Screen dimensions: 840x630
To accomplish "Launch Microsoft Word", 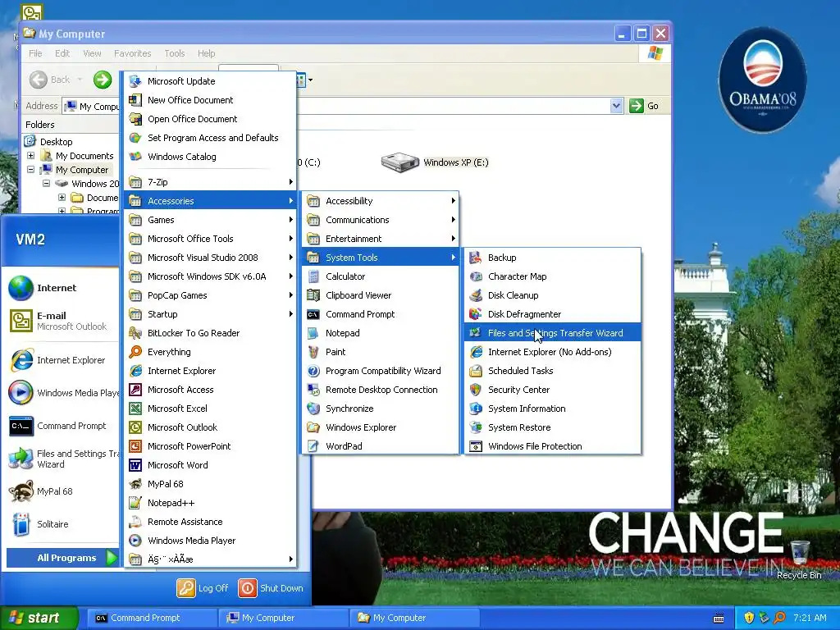I will point(210,465).
